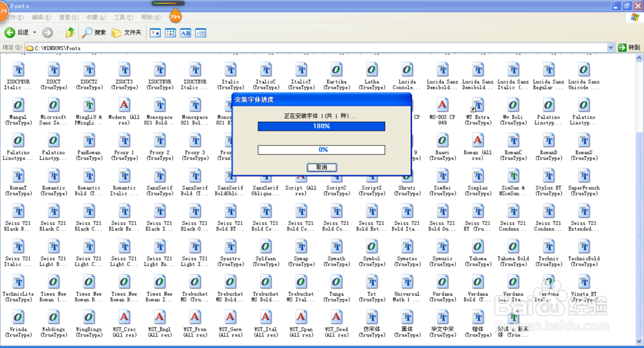Open the 查看(V) menu

tap(69, 17)
